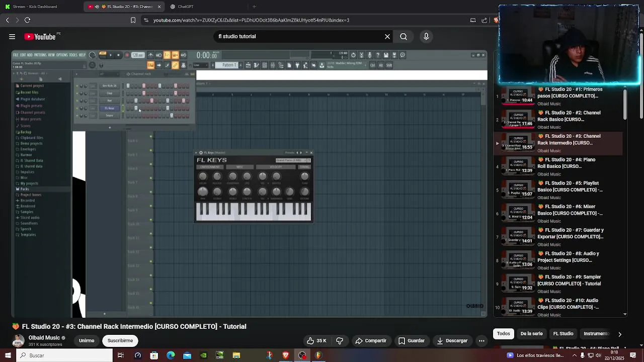Click the plus button beside Pattern 1
Image resolution: width=644 pixels, height=362 pixels.
240,65
